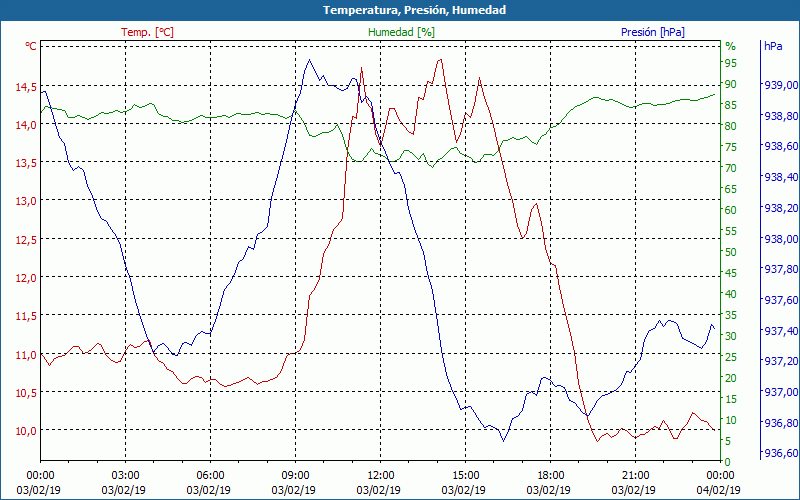800x500 pixels.
Task: Click the '09:00' time axis label
Action: tap(295, 477)
